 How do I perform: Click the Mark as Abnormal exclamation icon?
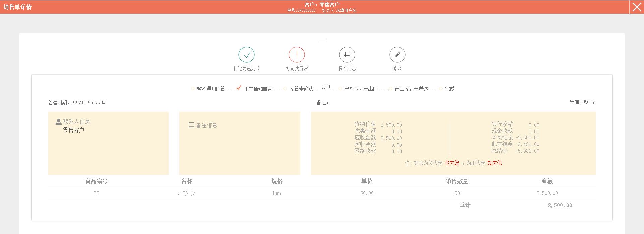tap(297, 55)
